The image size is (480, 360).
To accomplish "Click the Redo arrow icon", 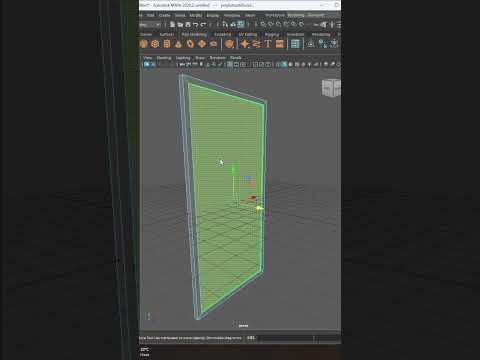I will click(x=203, y=24).
